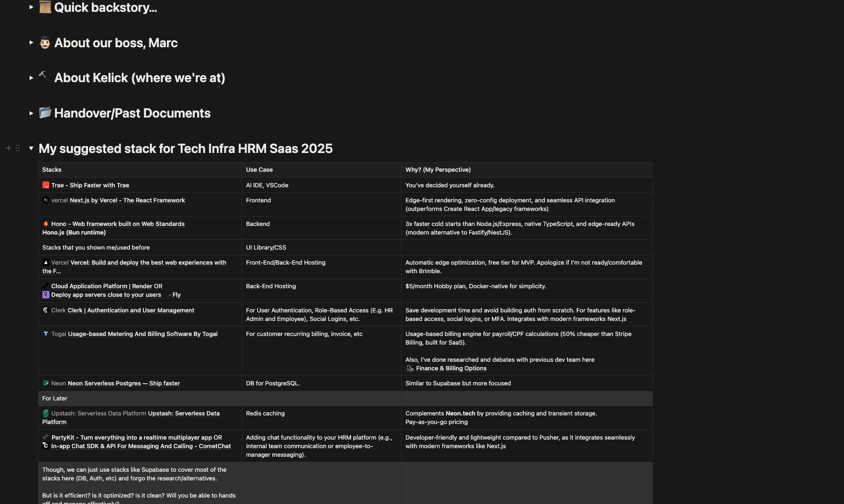The height and width of the screenshot is (504, 844).
Task: Click the CometChat favicon icon
Action: click(x=46, y=446)
